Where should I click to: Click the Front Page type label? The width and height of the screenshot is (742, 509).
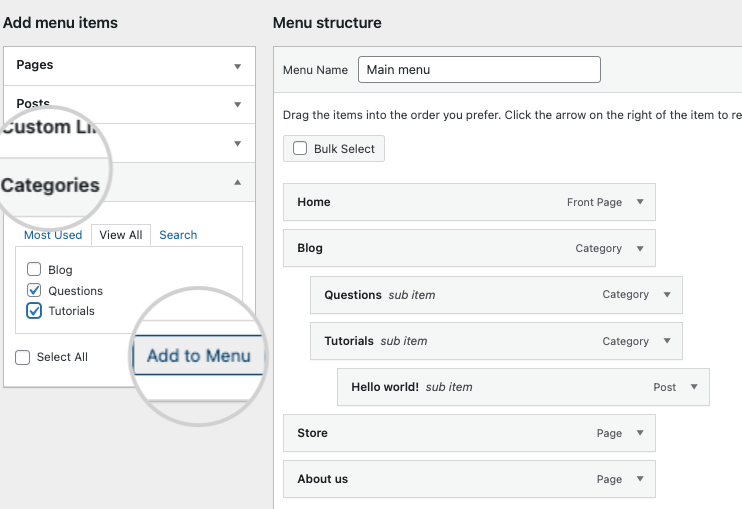tap(594, 202)
